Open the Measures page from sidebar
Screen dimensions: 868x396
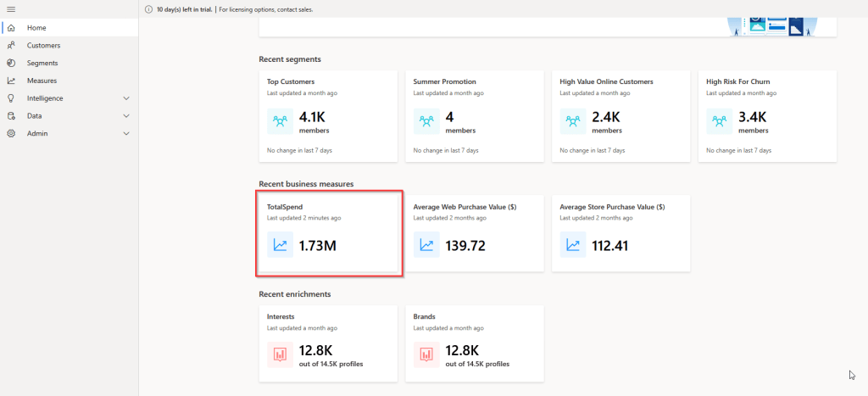click(42, 81)
